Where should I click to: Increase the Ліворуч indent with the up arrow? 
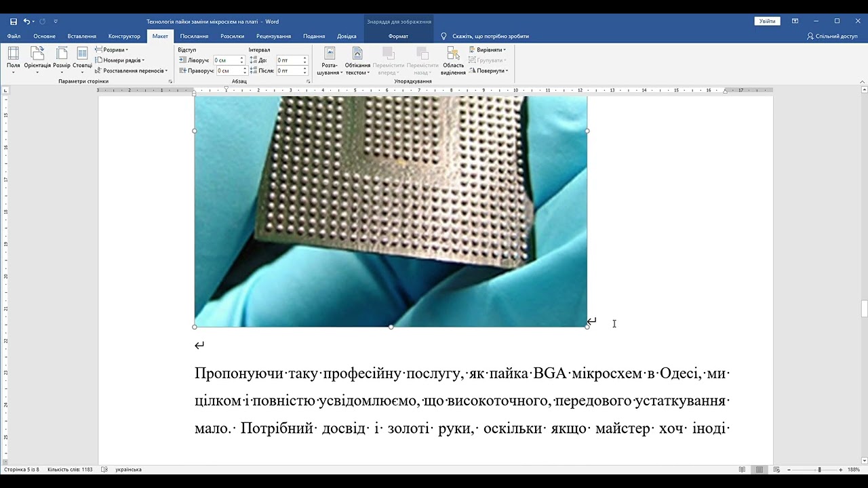pyautogui.click(x=242, y=58)
